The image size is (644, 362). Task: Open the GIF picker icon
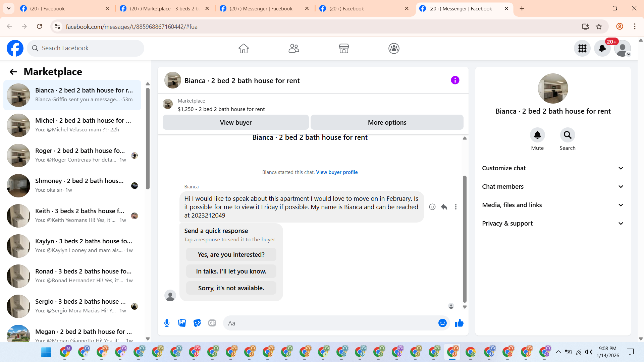[x=212, y=323]
